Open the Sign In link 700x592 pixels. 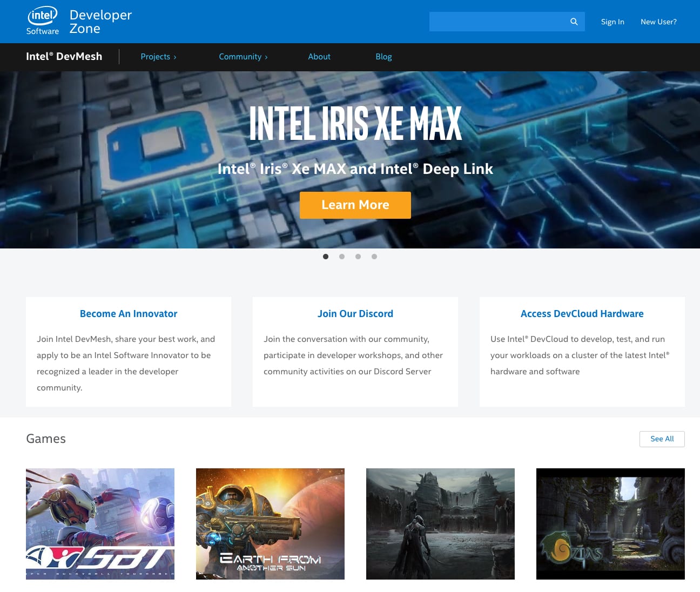(612, 22)
